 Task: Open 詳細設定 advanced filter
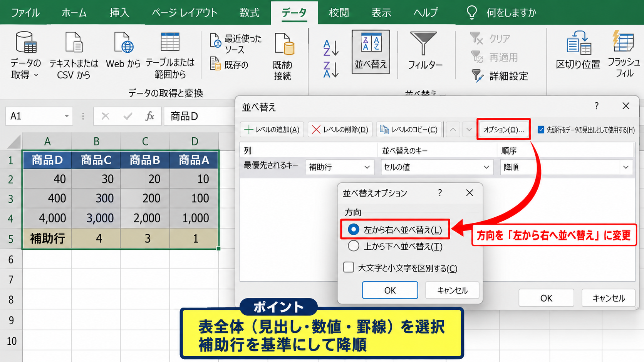[x=500, y=76]
